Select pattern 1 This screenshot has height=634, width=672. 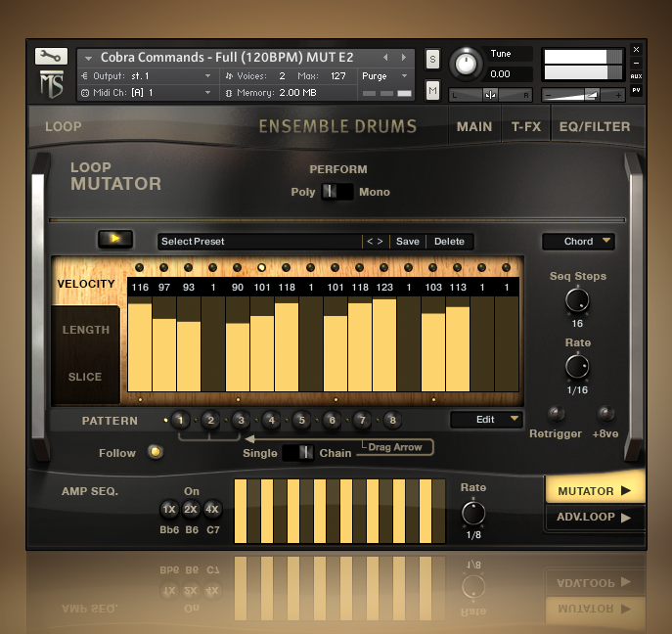click(x=180, y=420)
